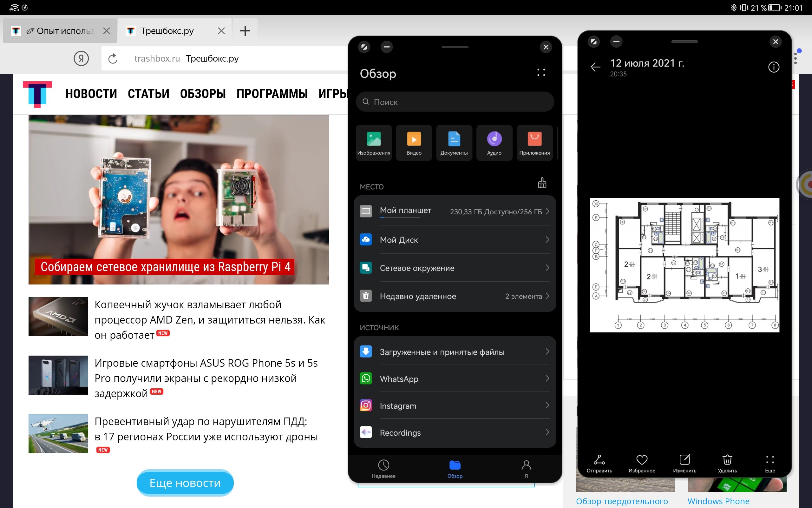812x508 pixels.
Task: Open the ОБЗОРЫ site section
Action: coord(203,94)
